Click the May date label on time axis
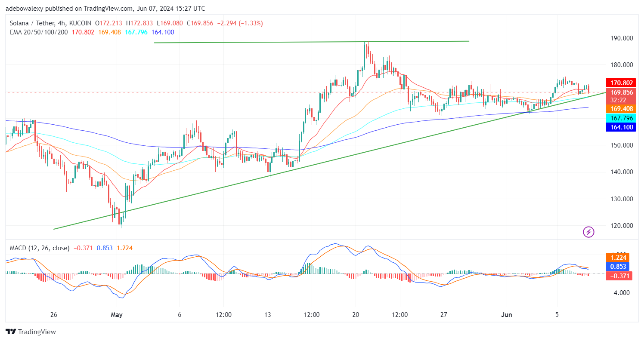Viewport: 644px width, 341px height. click(117, 315)
